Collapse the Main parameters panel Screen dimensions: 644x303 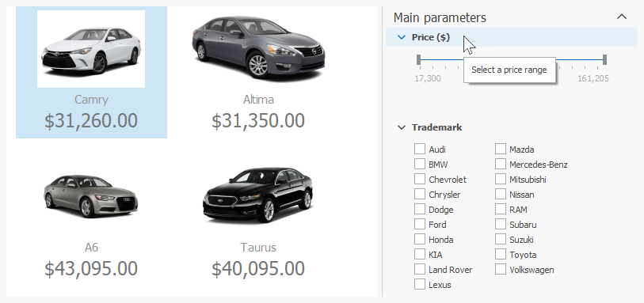click(x=622, y=17)
